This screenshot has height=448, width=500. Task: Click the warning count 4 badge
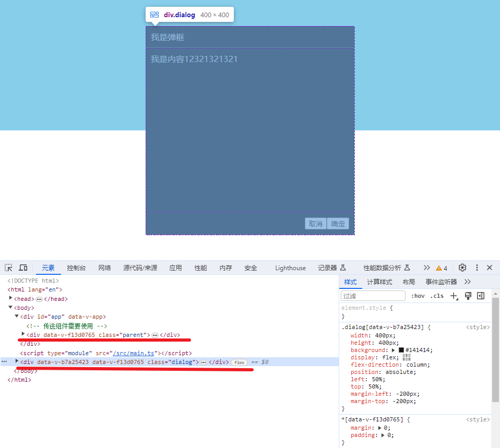(442, 268)
